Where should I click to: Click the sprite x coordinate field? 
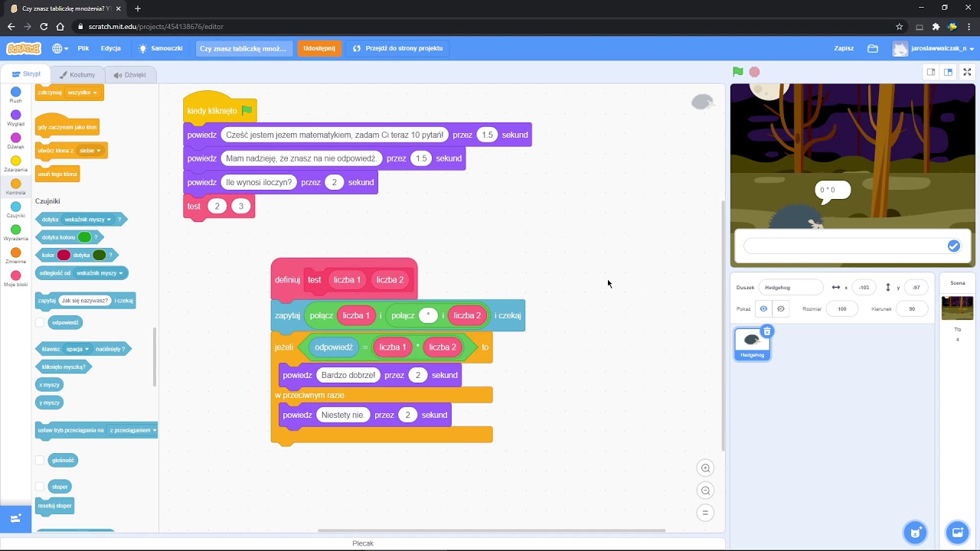coord(864,288)
